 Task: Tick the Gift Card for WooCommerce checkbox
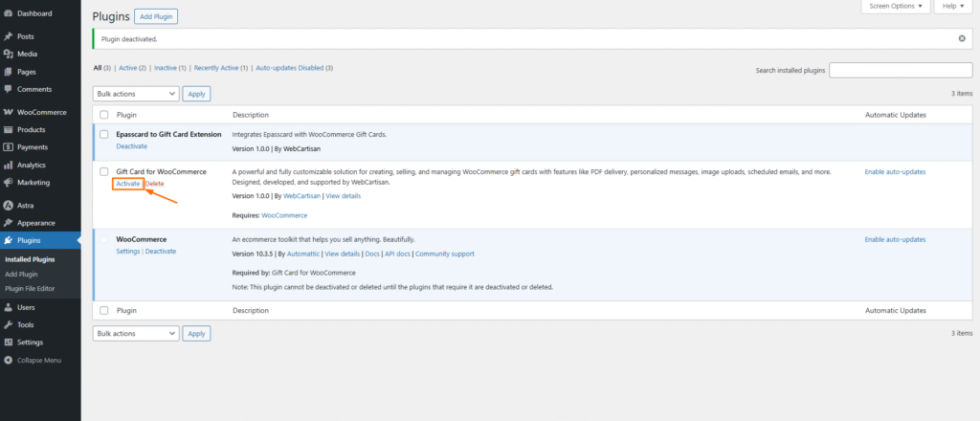(x=104, y=171)
